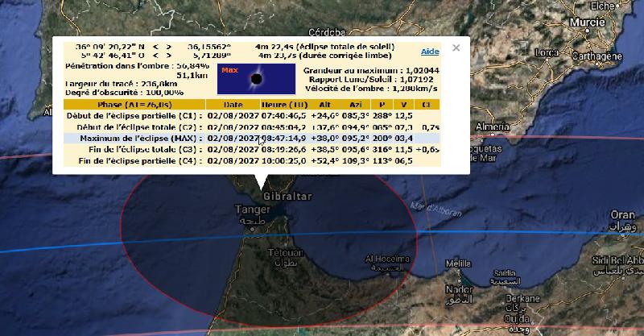
Task: Click the '<' arrow beside longitude O
Action: point(155,55)
